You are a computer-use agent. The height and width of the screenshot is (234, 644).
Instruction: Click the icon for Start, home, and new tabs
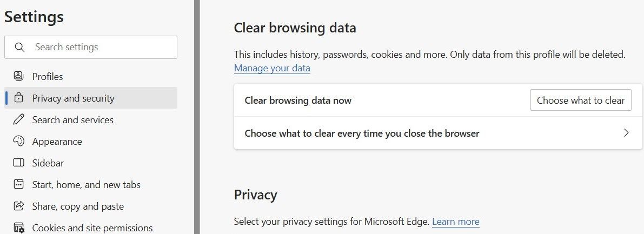19,184
